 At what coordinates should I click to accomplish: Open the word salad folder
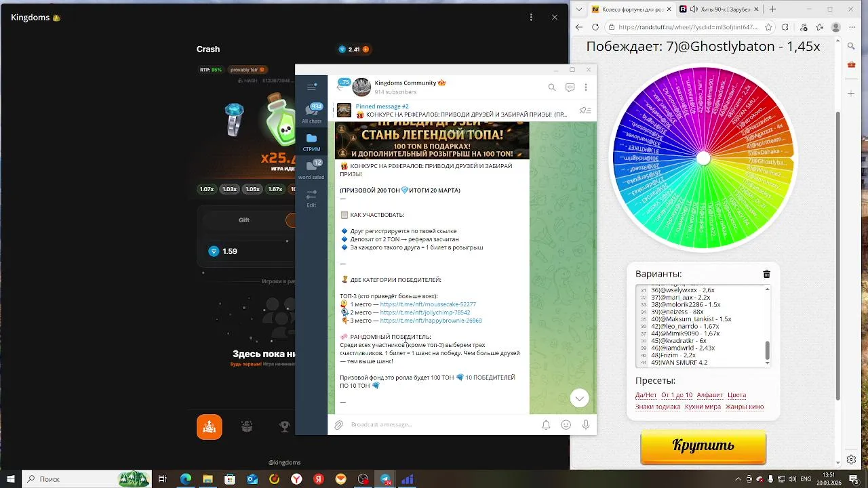[311, 169]
